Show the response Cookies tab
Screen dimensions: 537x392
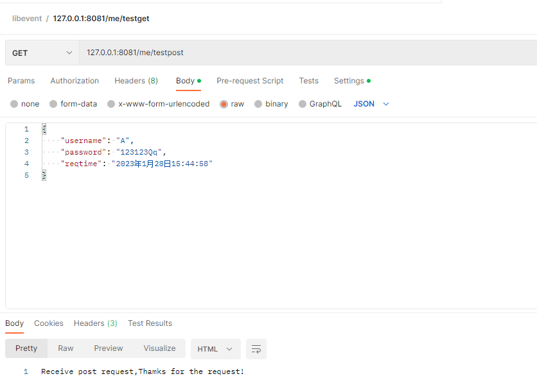pos(49,323)
